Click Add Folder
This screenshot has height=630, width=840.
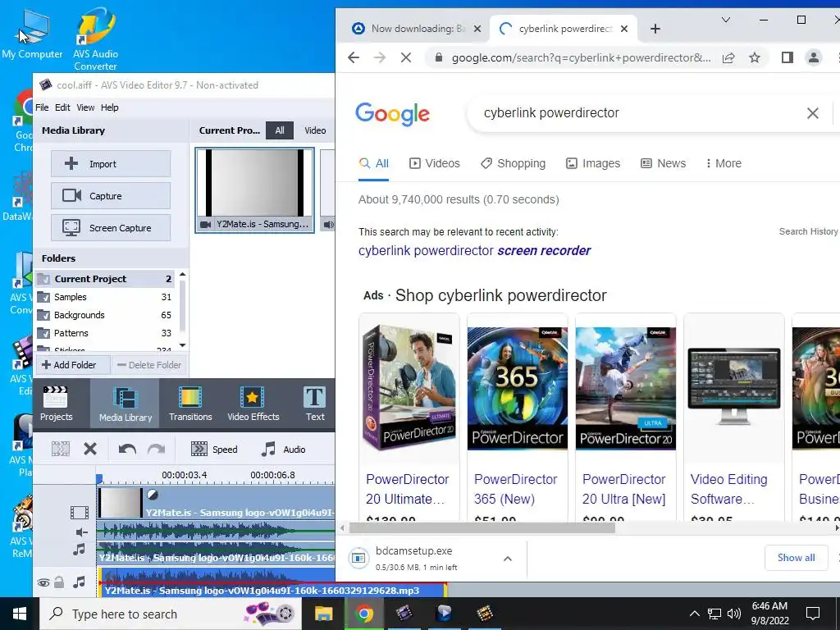click(x=73, y=365)
